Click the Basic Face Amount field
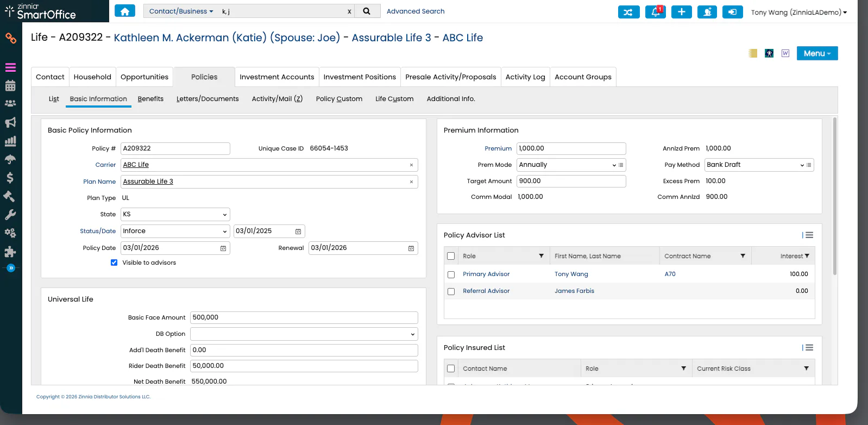This screenshot has height=425, width=868. point(304,317)
